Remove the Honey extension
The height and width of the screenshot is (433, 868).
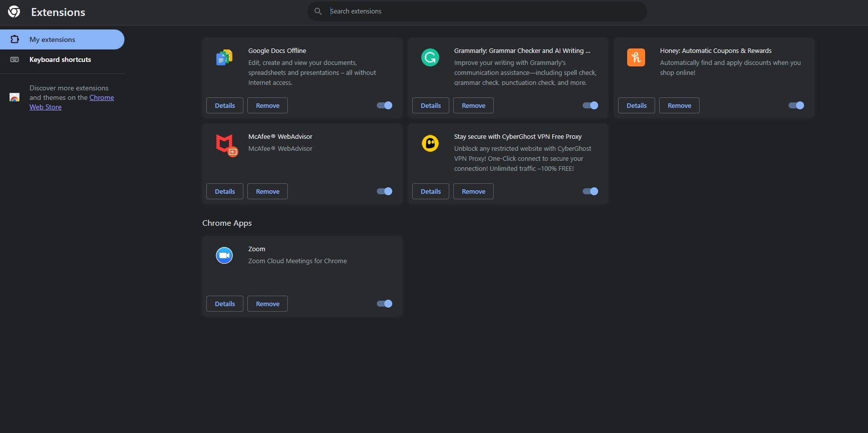[x=679, y=105]
